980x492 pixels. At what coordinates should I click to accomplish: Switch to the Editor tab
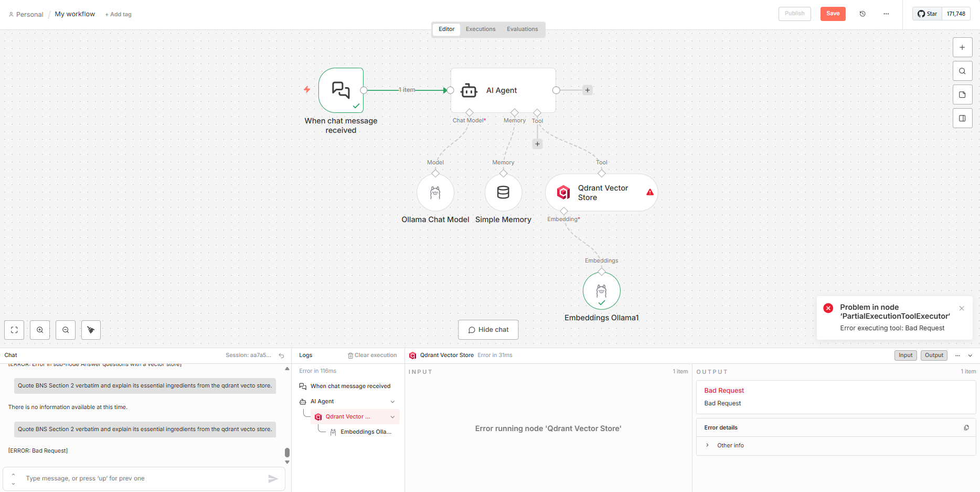(446, 29)
